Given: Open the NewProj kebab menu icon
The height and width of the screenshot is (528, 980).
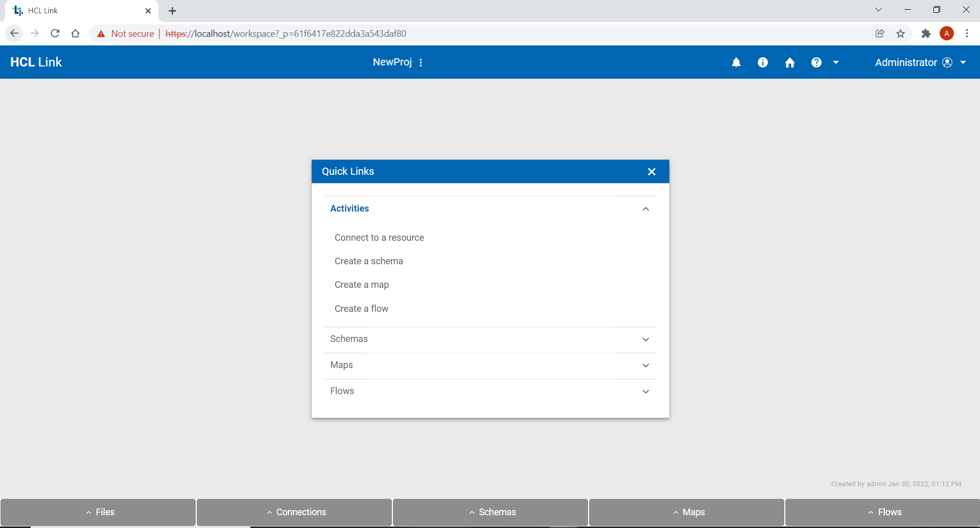Looking at the screenshot, I should coord(421,62).
